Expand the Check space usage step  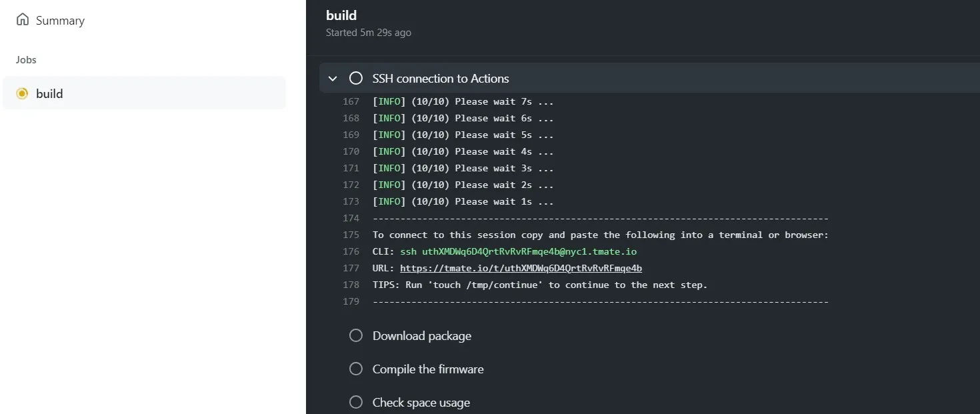pos(421,403)
